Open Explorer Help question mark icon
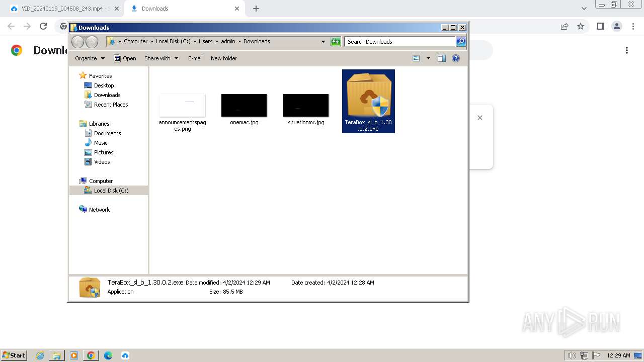The width and height of the screenshot is (644, 362). 456,58
